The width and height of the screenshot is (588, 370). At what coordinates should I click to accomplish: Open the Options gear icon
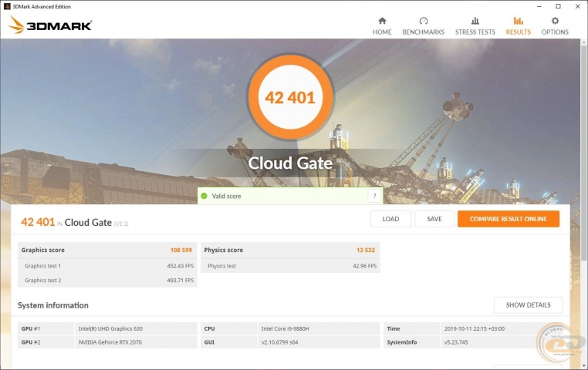point(555,21)
